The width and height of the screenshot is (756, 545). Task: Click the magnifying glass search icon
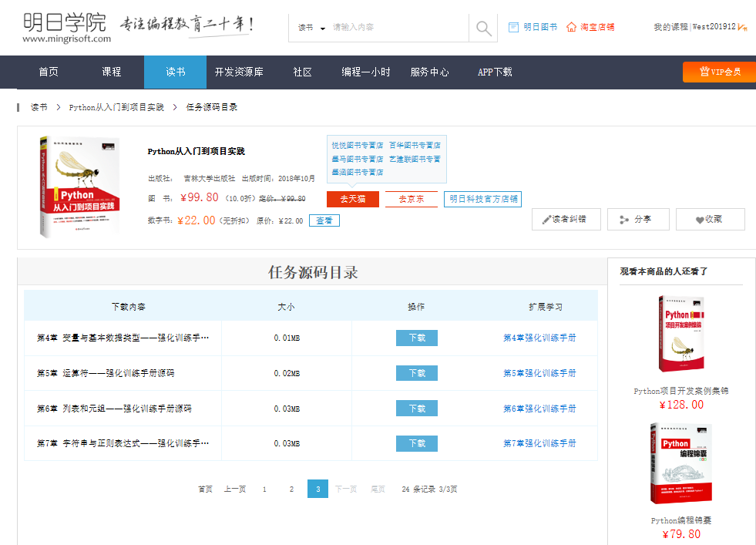point(483,28)
